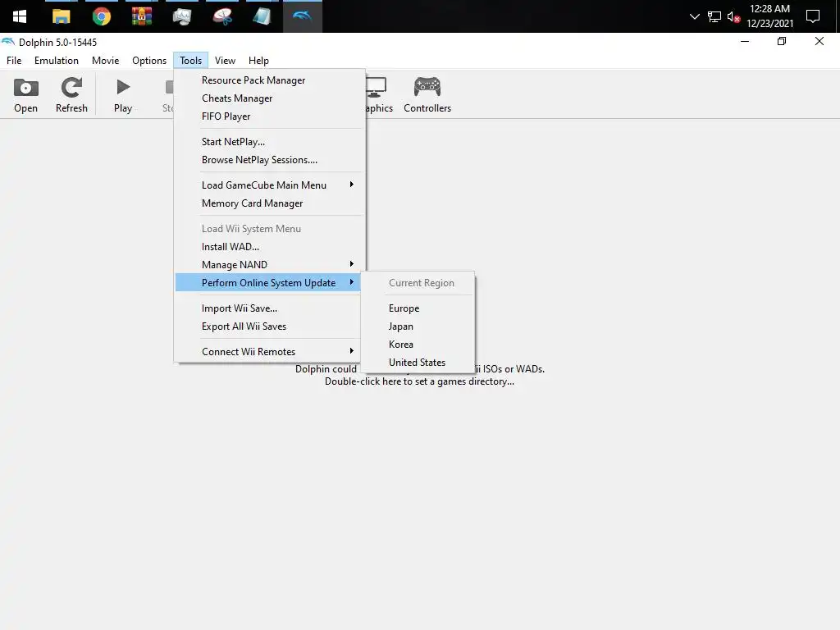Click the partially hidden Graphics icon
The image size is (840, 630).
pos(379,95)
